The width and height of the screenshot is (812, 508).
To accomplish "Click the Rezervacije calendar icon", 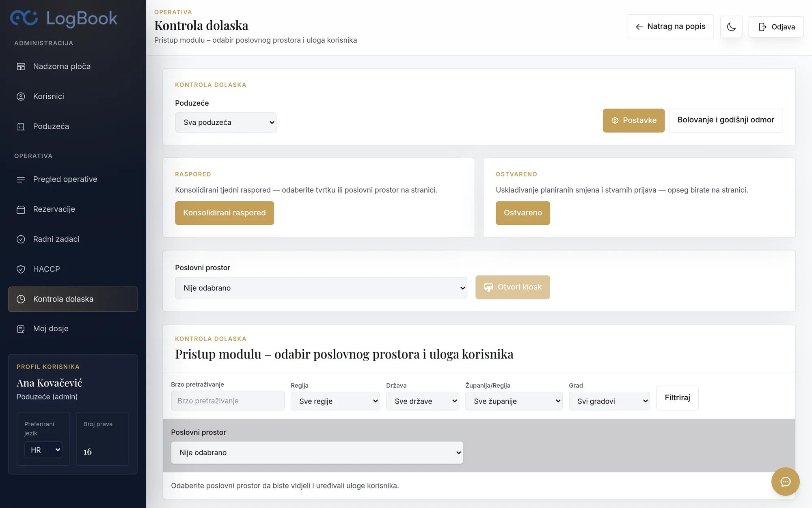I will (21, 209).
